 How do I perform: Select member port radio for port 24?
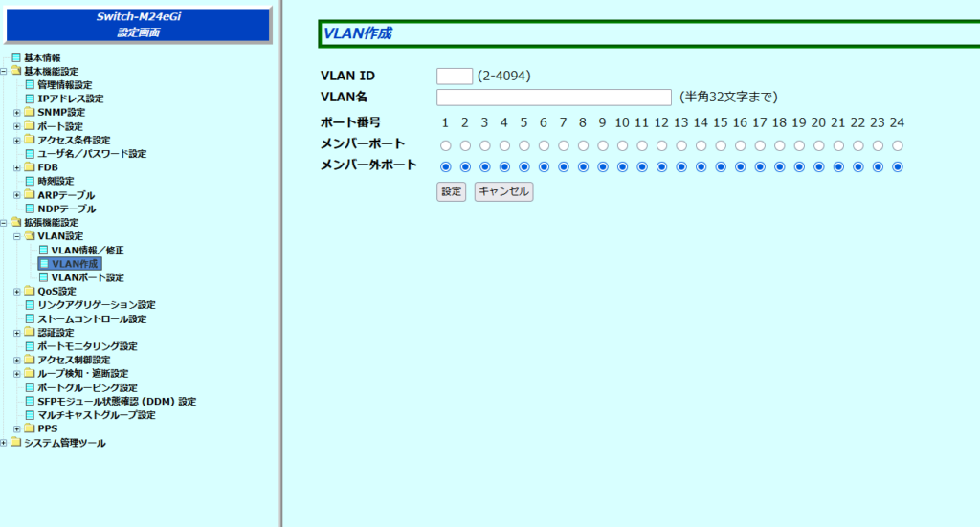click(x=898, y=146)
